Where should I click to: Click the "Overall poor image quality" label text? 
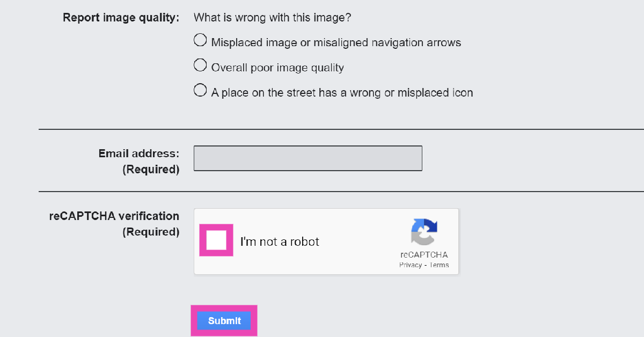277,68
